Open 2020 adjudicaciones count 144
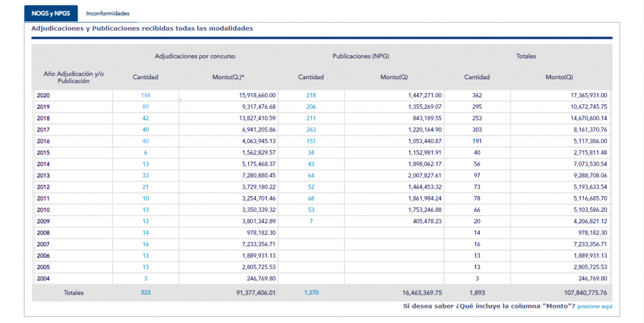644x323 pixels. 145,95
